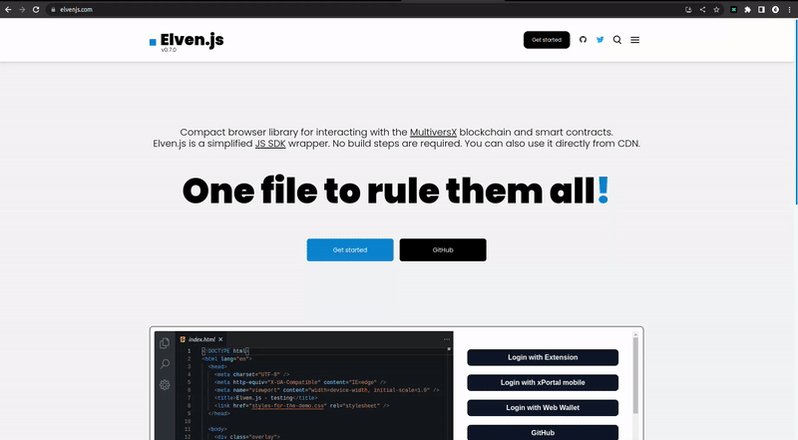Viewport: 798px width, 440px height.
Task: Open the browser profile avatar
Action: (775, 9)
